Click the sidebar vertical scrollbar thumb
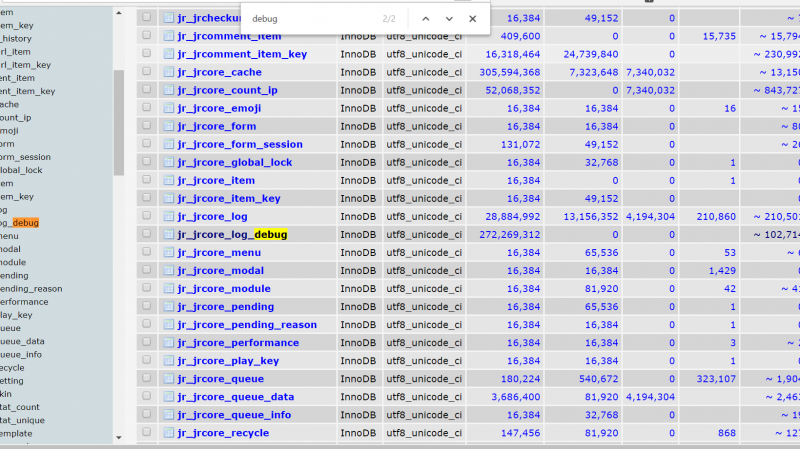Image resolution: width=800 pixels, height=449 pixels. [x=119, y=120]
